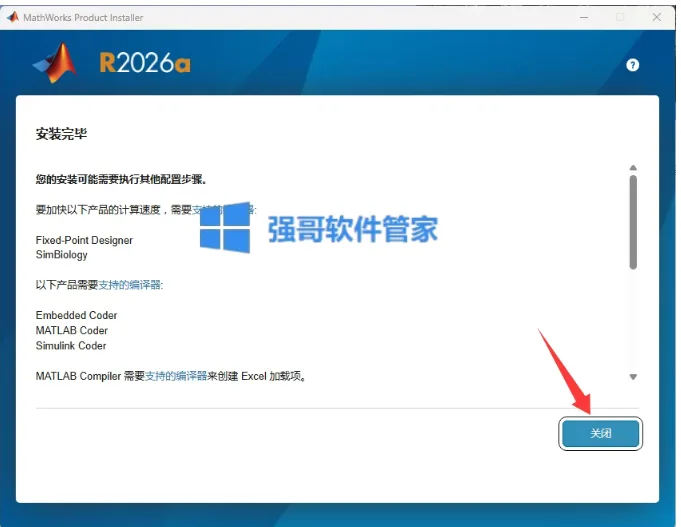681x527 pixels.
Task: Close the installer window with X
Action: pos(657,17)
